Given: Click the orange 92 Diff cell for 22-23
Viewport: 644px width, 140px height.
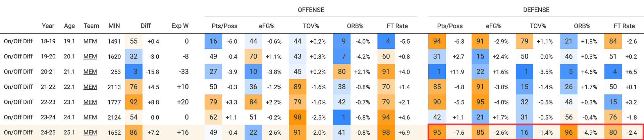Looking at the screenshot, I should point(133,102).
